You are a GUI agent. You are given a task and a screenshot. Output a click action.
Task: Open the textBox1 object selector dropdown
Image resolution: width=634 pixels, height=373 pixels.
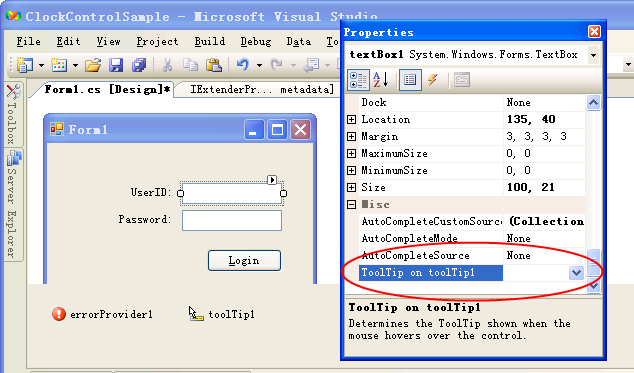point(594,55)
